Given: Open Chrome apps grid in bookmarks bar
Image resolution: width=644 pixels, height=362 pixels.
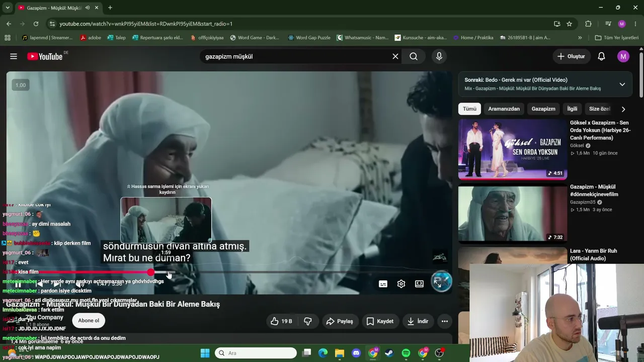Looking at the screenshot, I should [x=8, y=38].
